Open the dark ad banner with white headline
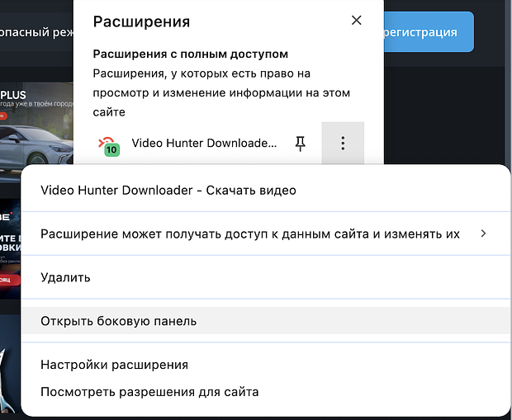This screenshot has width=512, height=420. click(x=10, y=239)
